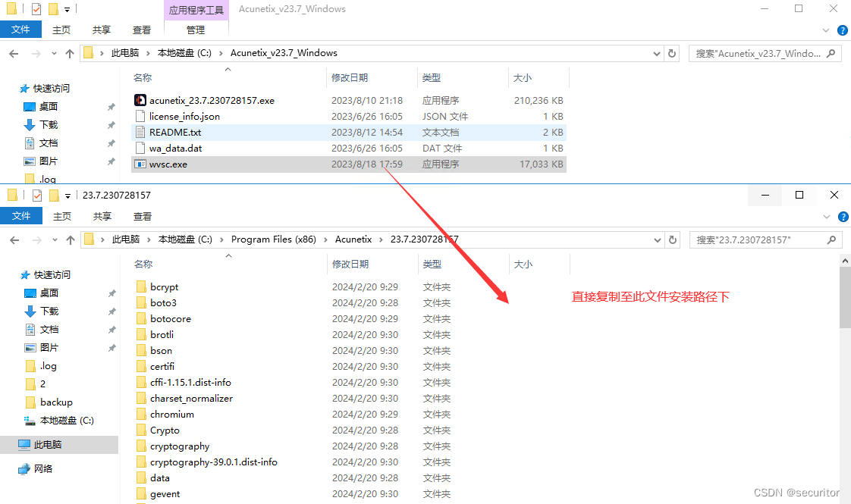Click Acunetix in bottom breadcrumb path
This screenshot has width=851, height=504.
(x=353, y=239)
